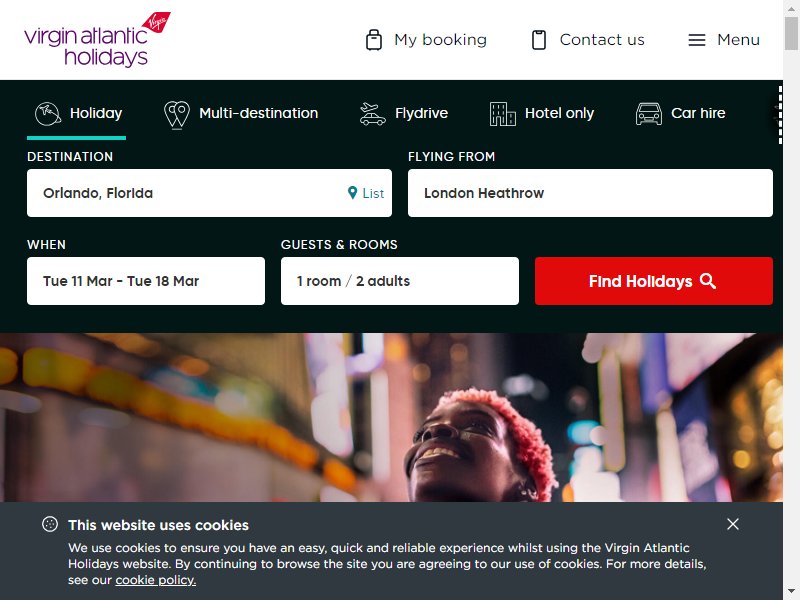This screenshot has height=600, width=800.
Task: Click the suitcase icon beside My booking
Action: [x=374, y=40]
